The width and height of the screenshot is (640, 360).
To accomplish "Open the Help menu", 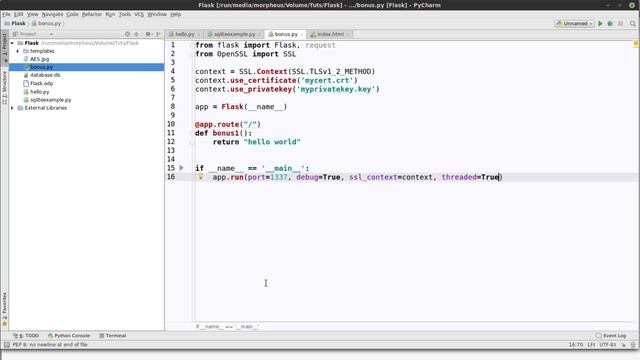I will click(176, 14).
